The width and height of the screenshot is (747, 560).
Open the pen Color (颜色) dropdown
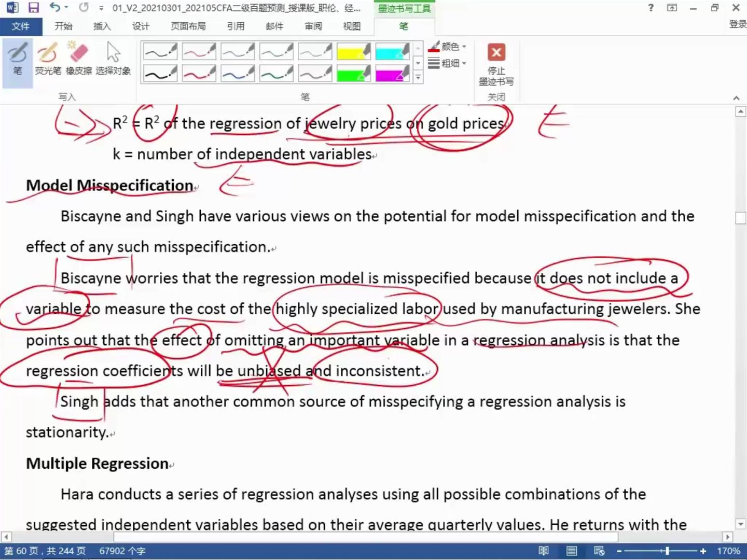[448, 47]
